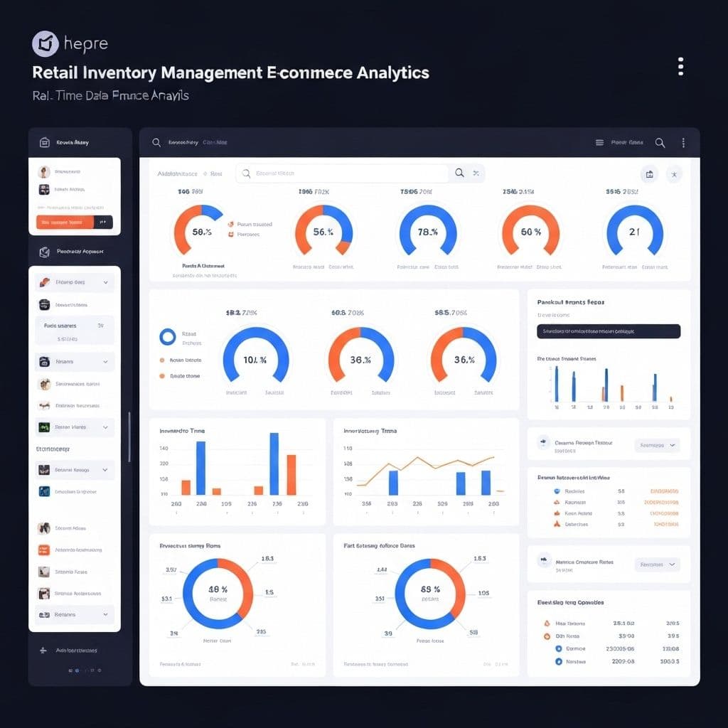Expand the first sidebar item with chevron
Screen dimensions: 728x728
click(x=105, y=282)
